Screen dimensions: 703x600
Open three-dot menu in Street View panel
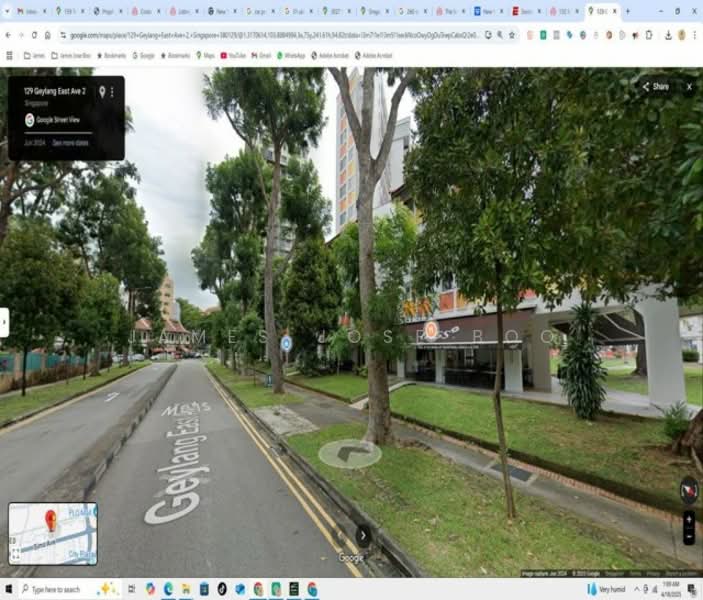click(112, 92)
